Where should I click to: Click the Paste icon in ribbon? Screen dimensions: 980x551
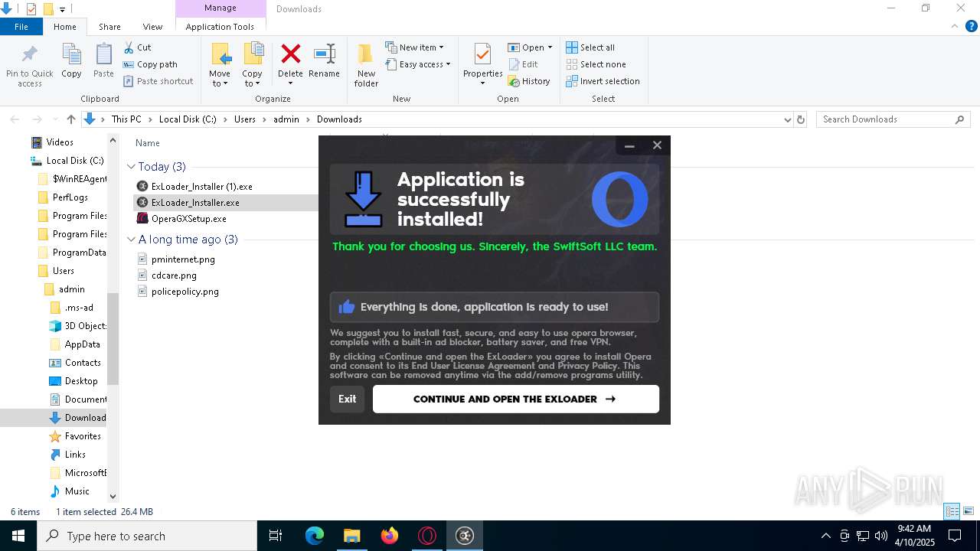coord(103,55)
